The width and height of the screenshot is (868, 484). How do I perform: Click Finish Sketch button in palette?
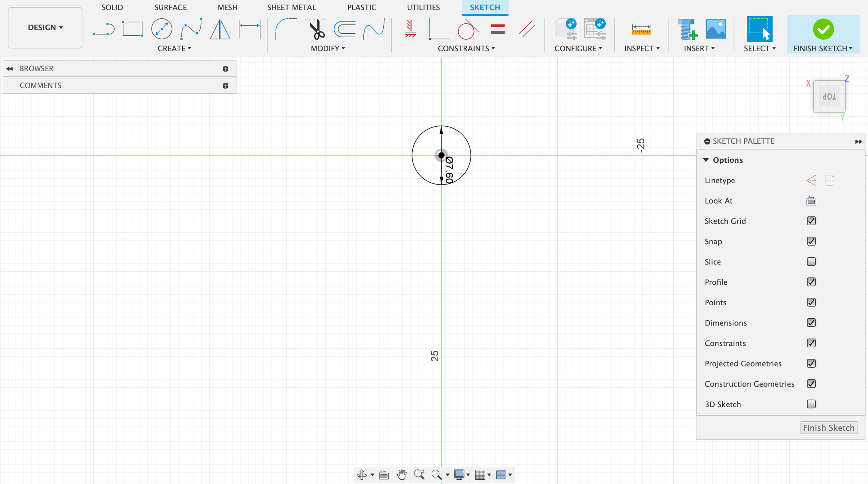828,428
